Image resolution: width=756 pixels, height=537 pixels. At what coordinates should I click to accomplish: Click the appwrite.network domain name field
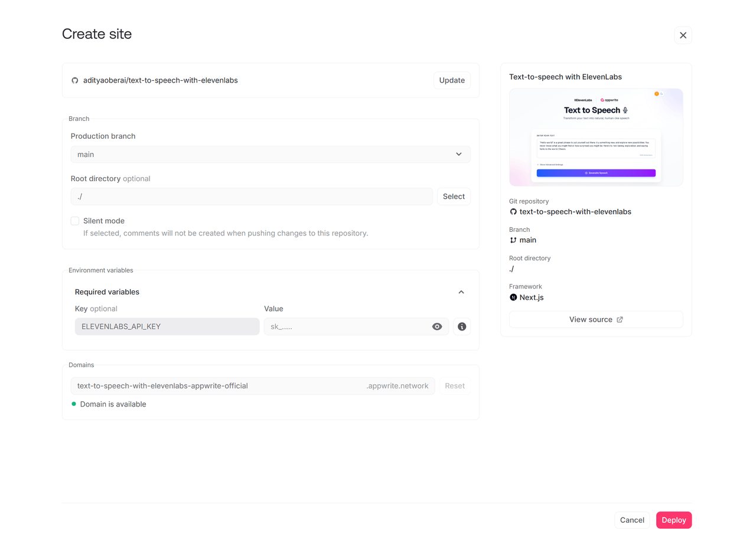click(219, 386)
